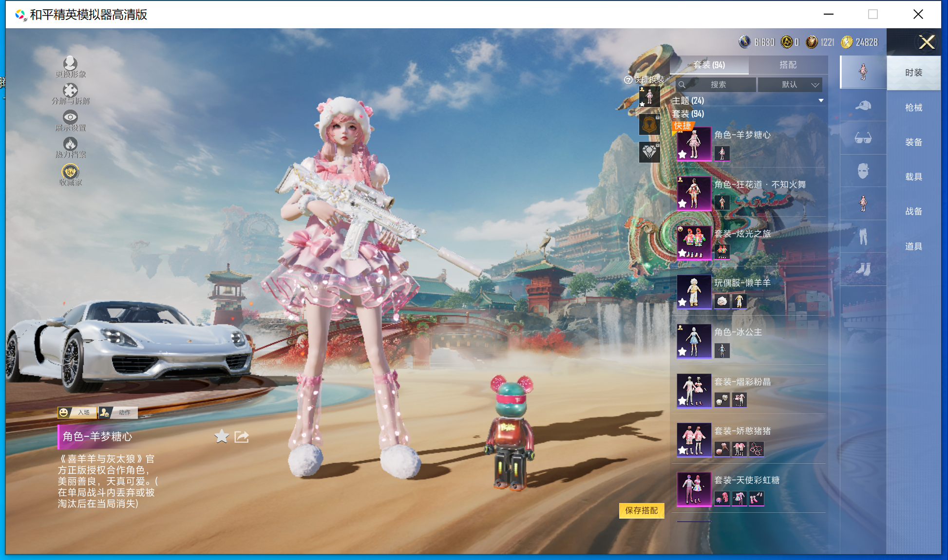Select the shoes category icon
Viewport: 948px width, 560px height.
tap(863, 269)
